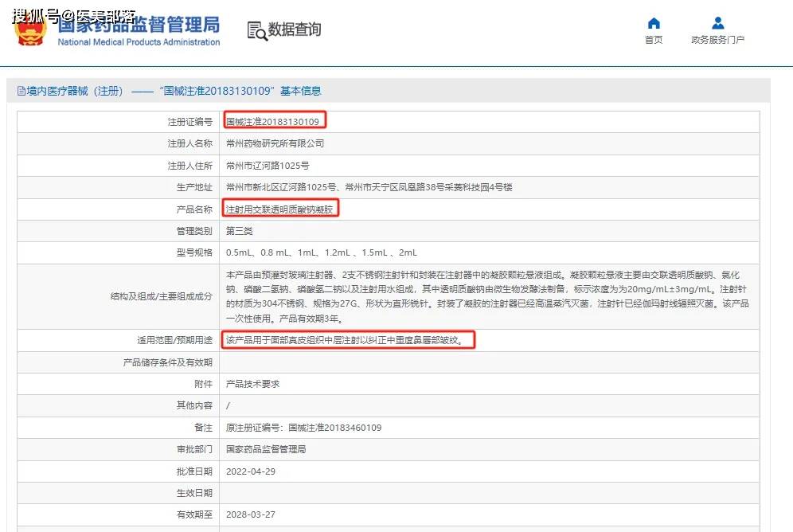This screenshot has height=532, width=793.
Task: Select the 数据查询 heading text
Action: coord(295,30)
